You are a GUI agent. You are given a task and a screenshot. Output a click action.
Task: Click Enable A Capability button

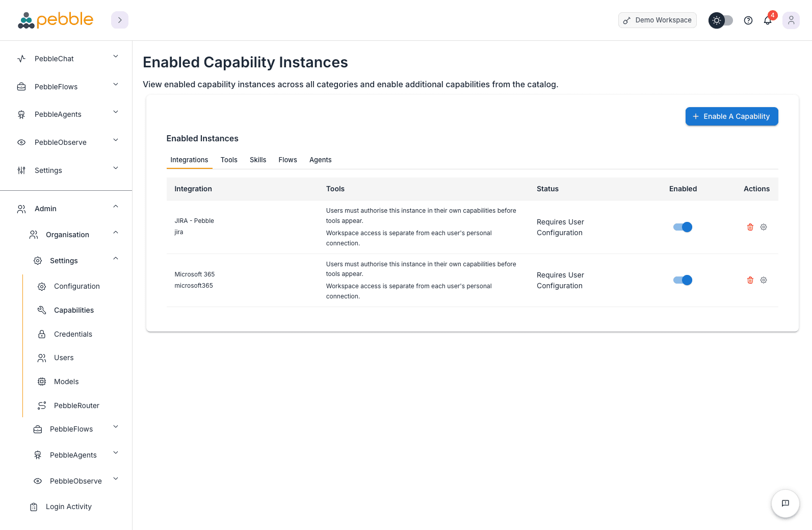click(731, 116)
